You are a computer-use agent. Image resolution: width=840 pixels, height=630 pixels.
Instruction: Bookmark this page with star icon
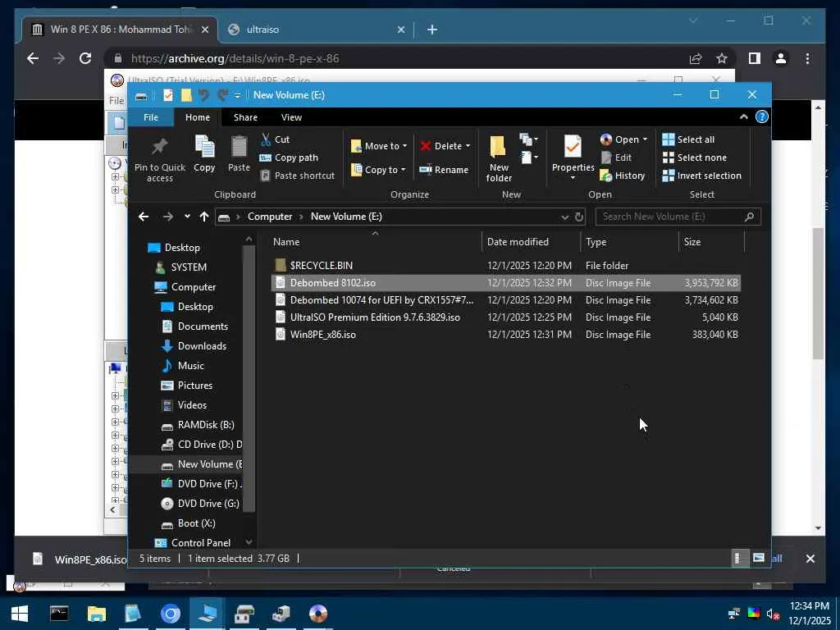722,58
